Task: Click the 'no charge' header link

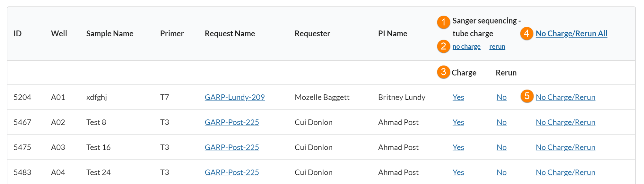Action: point(466,47)
